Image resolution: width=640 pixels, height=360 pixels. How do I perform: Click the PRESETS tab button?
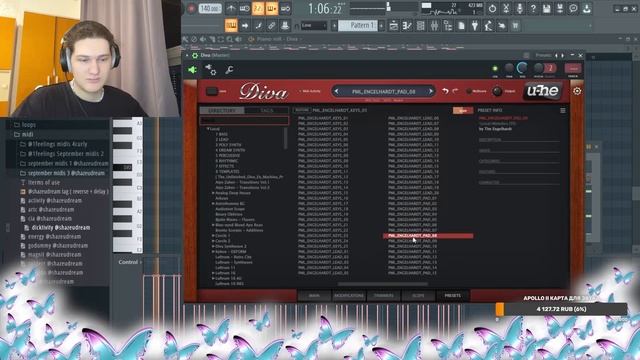[x=453, y=296]
